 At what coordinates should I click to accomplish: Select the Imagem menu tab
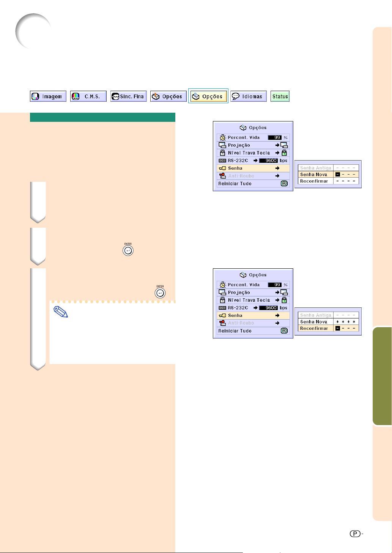point(48,96)
